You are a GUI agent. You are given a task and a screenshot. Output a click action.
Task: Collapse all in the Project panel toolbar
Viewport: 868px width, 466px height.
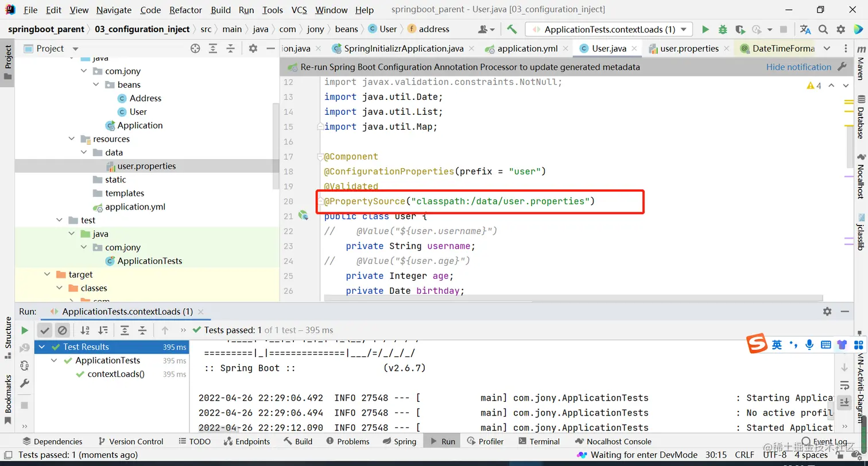[x=230, y=49]
